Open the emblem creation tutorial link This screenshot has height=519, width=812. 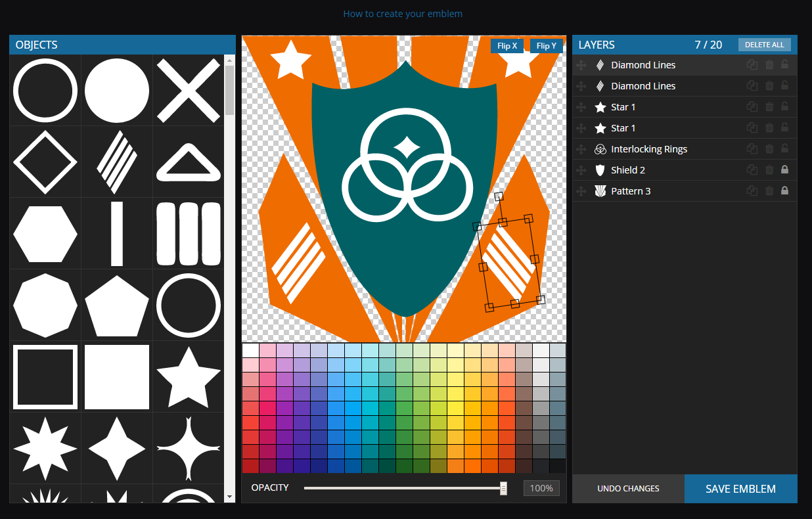tap(403, 13)
